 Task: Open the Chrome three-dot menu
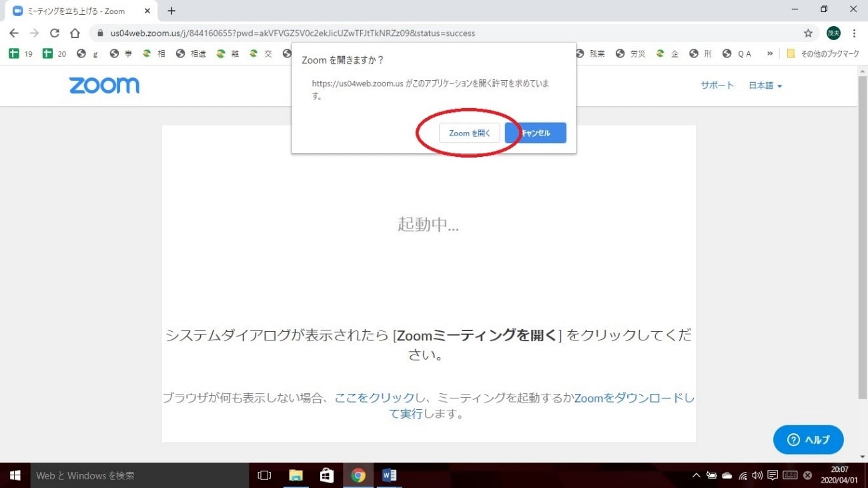(854, 33)
